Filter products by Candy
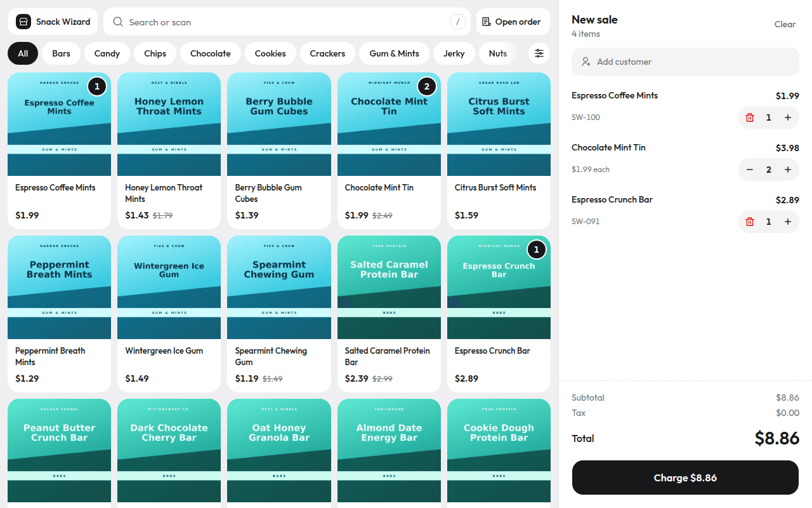 click(x=107, y=53)
